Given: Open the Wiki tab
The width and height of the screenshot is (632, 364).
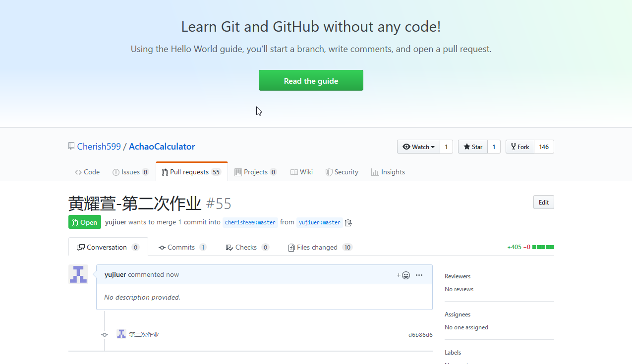Looking at the screenshot, I should pyautogui.click(x=301, y=172).
